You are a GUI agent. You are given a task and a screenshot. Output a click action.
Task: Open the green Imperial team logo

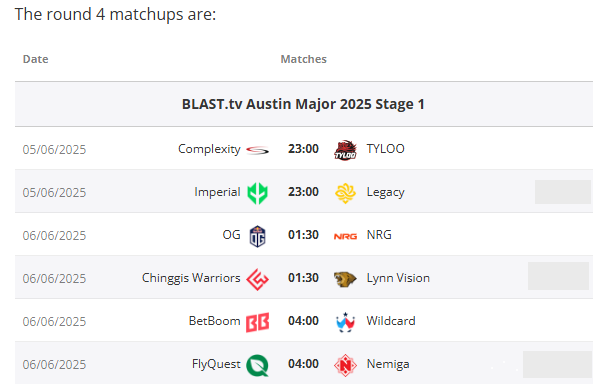(257, 193)
